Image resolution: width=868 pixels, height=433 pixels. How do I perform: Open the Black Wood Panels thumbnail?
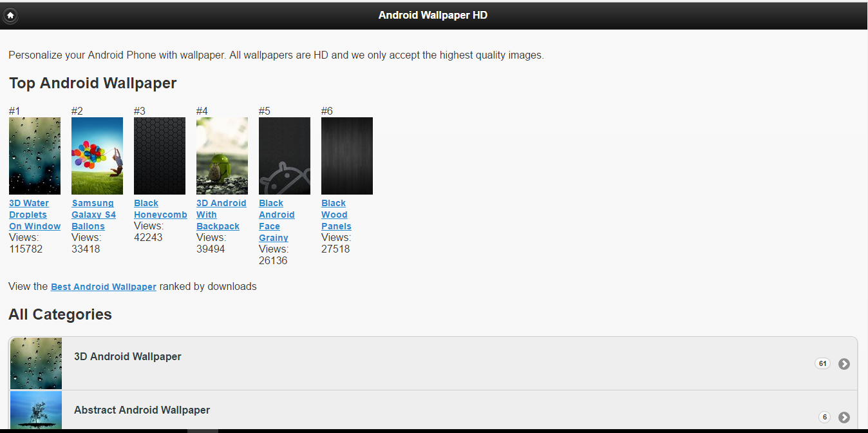(347, 156)
